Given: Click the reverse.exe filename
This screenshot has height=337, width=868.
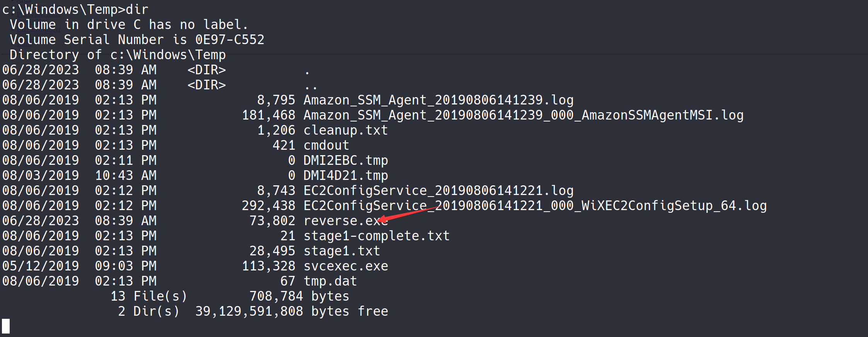Looking at the screenshot, I should click(340, 221).
